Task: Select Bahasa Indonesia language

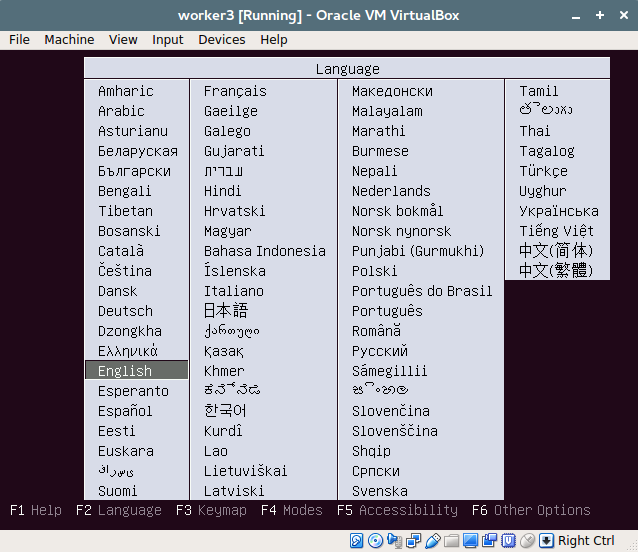Action: click(264, 251)
